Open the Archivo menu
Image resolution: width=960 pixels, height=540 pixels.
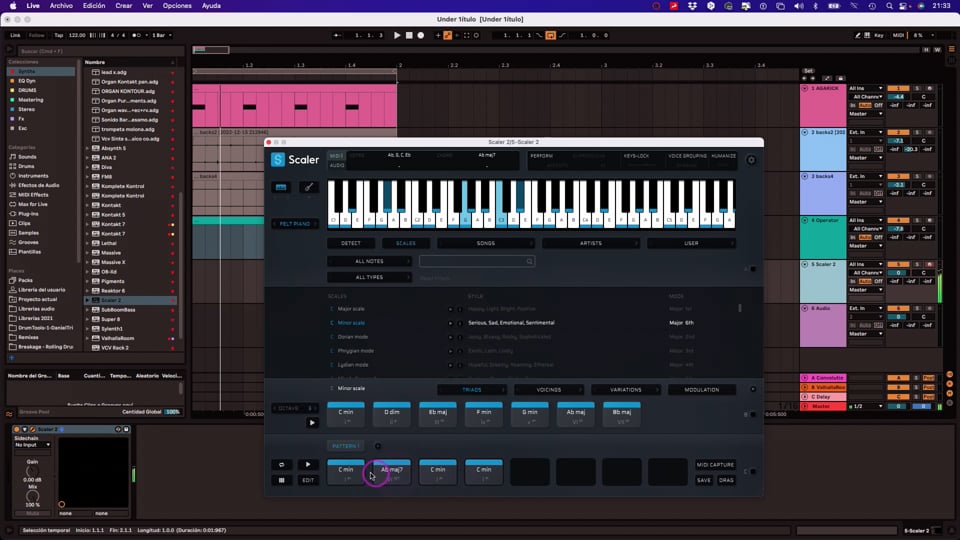point(61,6)
